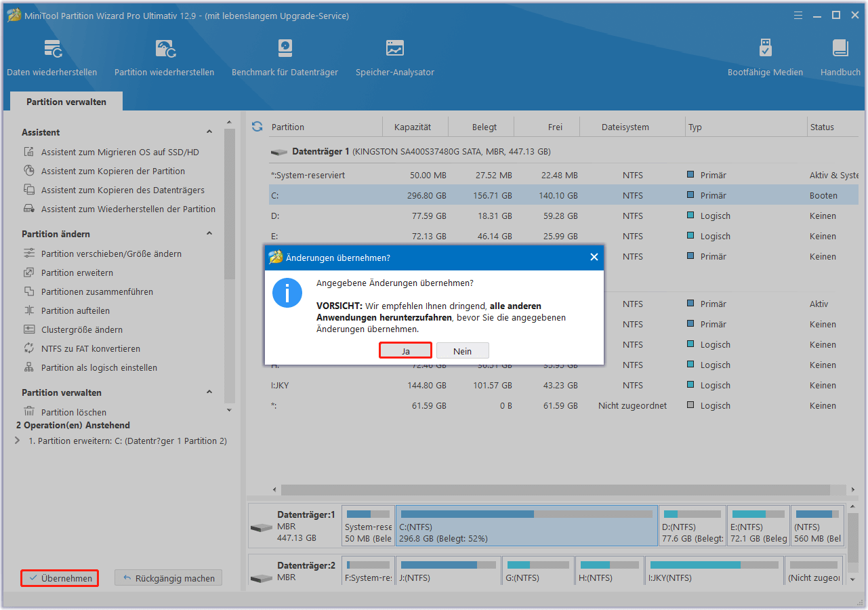
Task: Open the Handbuch manual
Action: pyautogui.click(x=840, y=58)
